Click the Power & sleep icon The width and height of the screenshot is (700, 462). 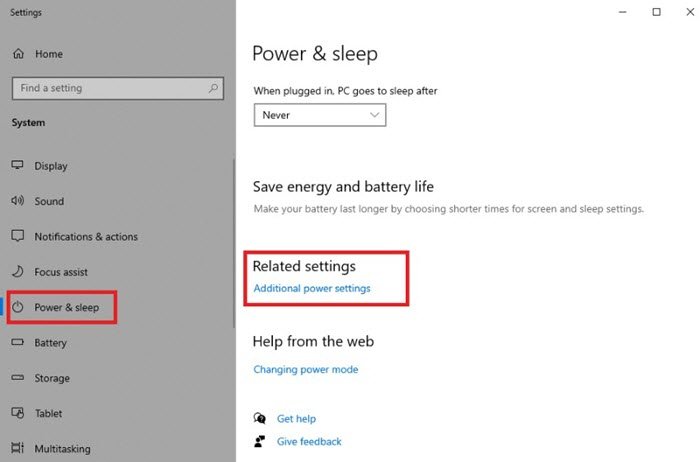click(18, 307)
